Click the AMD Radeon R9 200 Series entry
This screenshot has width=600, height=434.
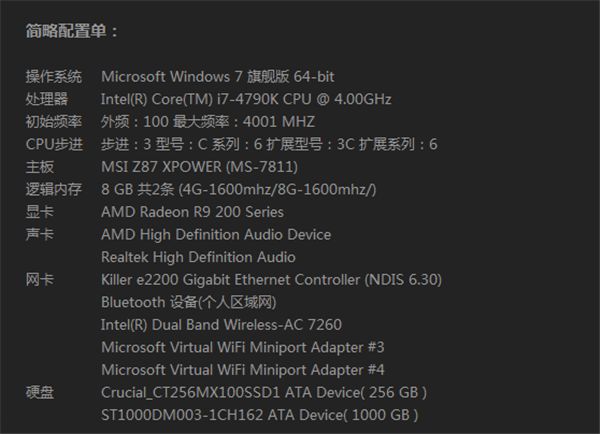(x=192, y=212)
